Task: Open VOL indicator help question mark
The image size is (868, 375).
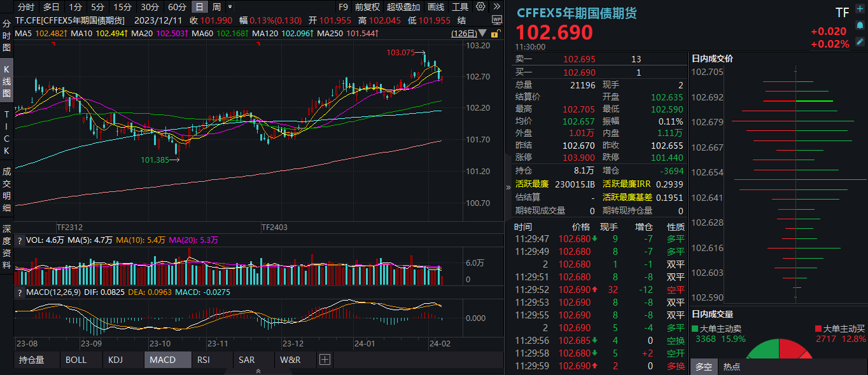Action: 19,240
